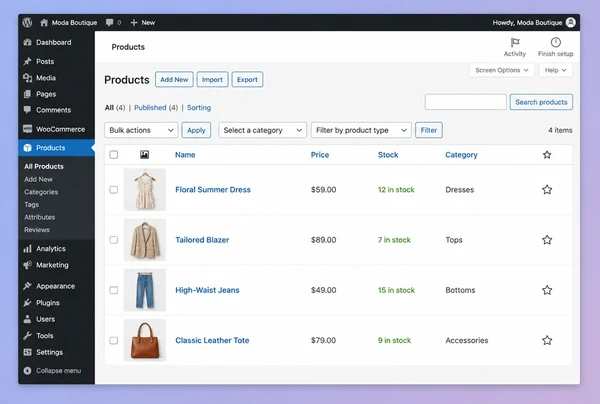The height and width of the screenshot is (404, 600).
Task: Open Attributes submenu under Products
Action: pyautogui.click(x=39, y=217)
